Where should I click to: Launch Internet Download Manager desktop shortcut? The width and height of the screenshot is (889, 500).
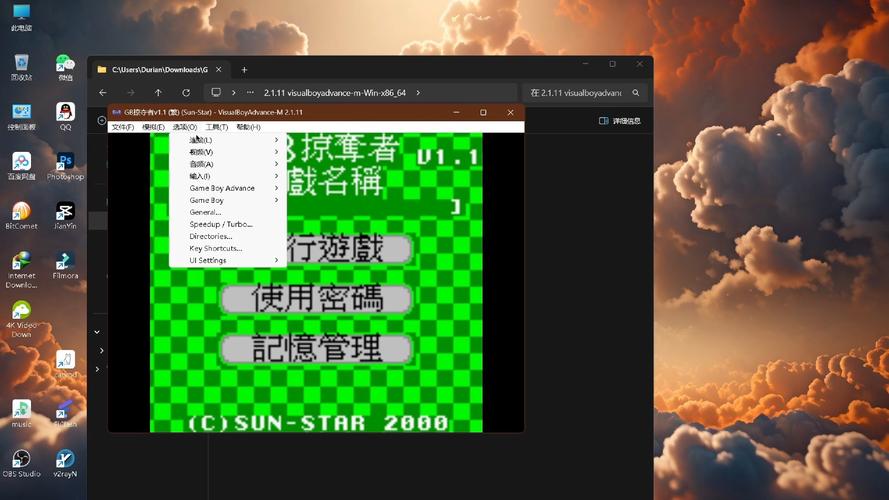(21, 269)
